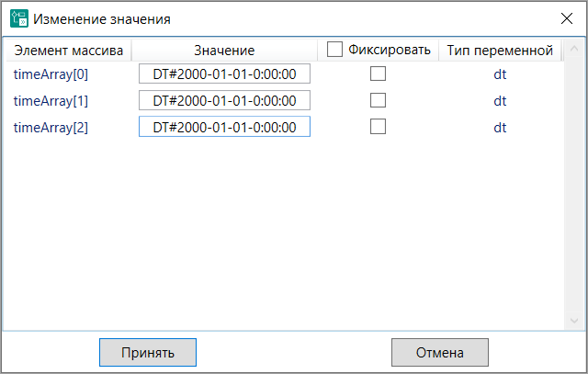Click the Тип переменной column header
The image size is (588, 374).
(x=500, y=50)
